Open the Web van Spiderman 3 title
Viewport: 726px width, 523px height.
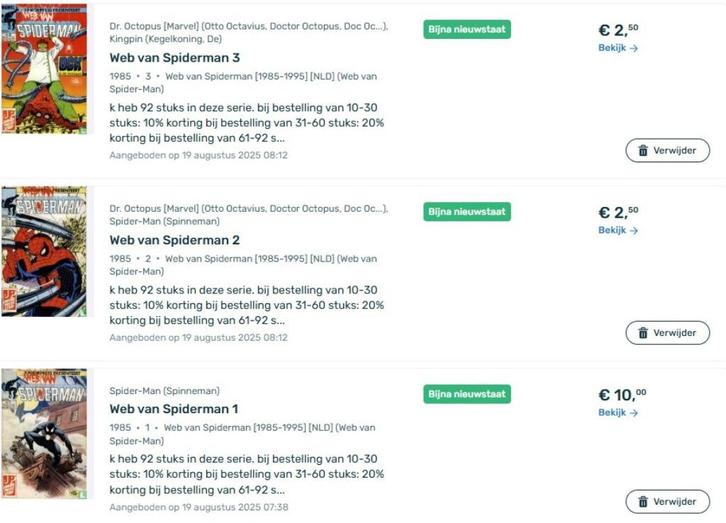pyautogui.click(x=174, y=58)
